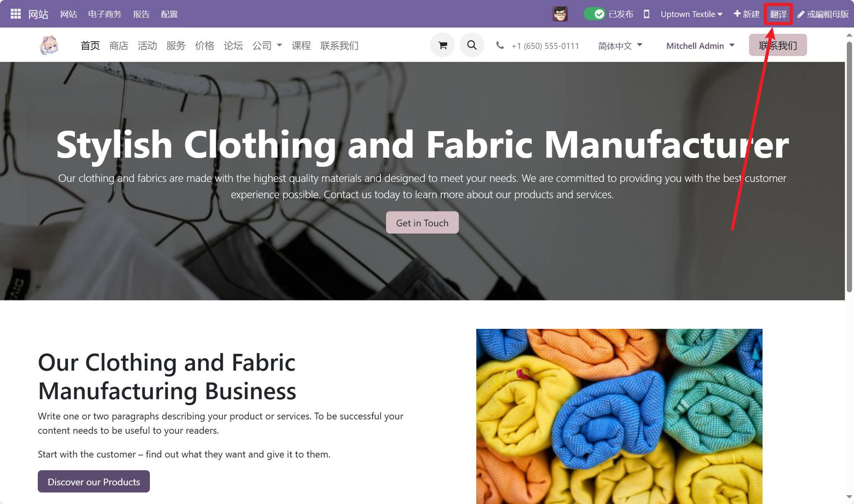Click the shopping cart icon

(443, 45)
